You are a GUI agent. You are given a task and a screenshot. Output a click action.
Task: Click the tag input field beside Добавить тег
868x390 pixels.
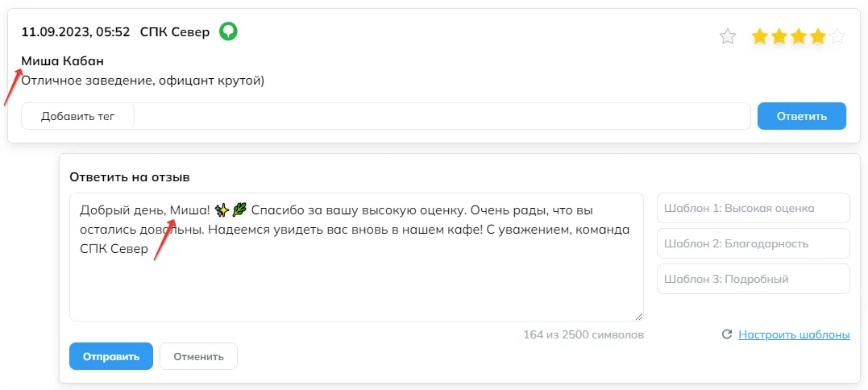click(442, 116)
